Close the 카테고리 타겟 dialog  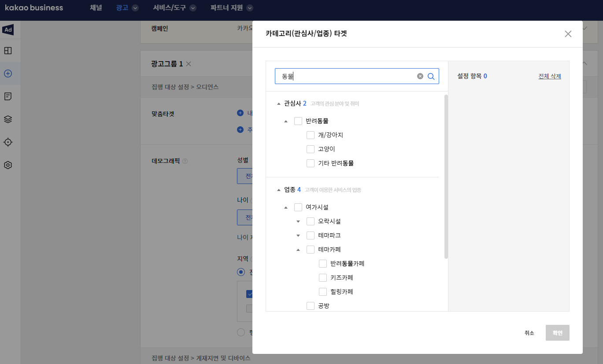[568, 34]
